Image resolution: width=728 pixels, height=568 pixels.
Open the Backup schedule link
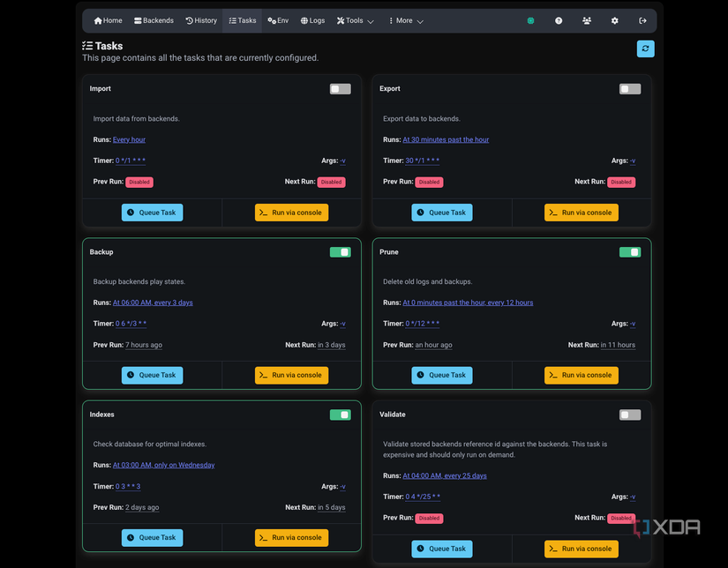pyautogui.click(x=153, y=302)
